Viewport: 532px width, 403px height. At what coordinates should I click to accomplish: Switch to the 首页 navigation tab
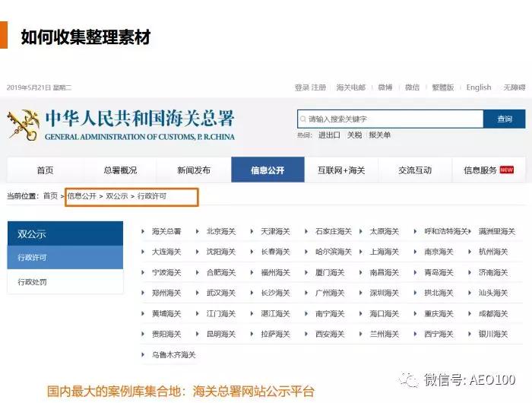point(45,170)
